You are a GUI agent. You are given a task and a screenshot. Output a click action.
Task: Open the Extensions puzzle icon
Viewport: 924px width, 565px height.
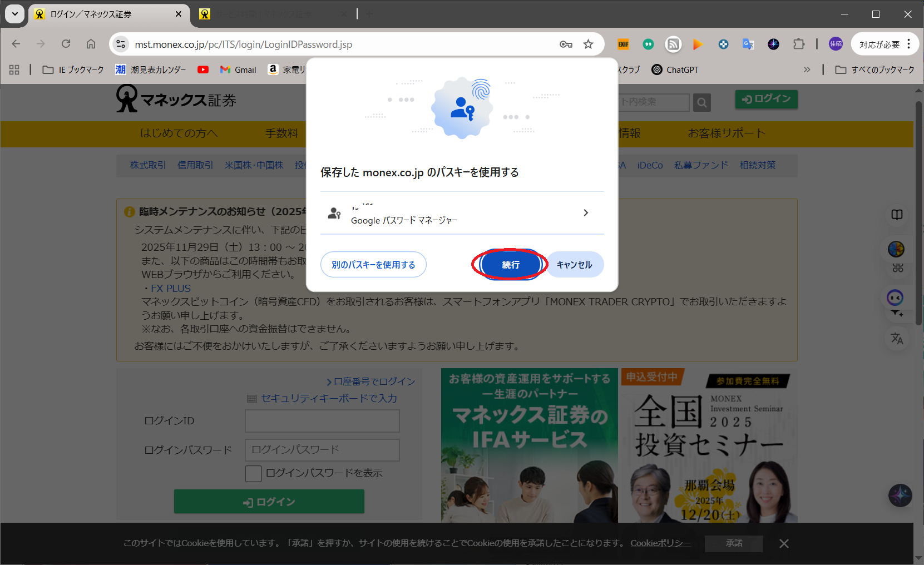799,44
